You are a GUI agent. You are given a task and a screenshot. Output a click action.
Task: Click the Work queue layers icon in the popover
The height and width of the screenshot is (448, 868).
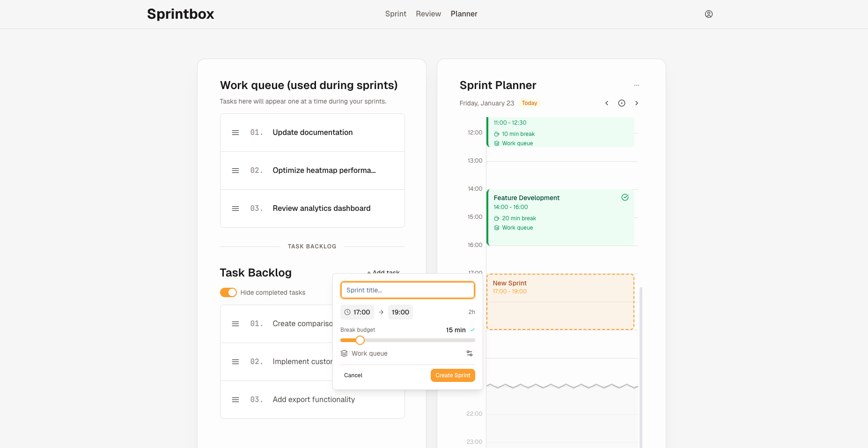coord(343,353)
